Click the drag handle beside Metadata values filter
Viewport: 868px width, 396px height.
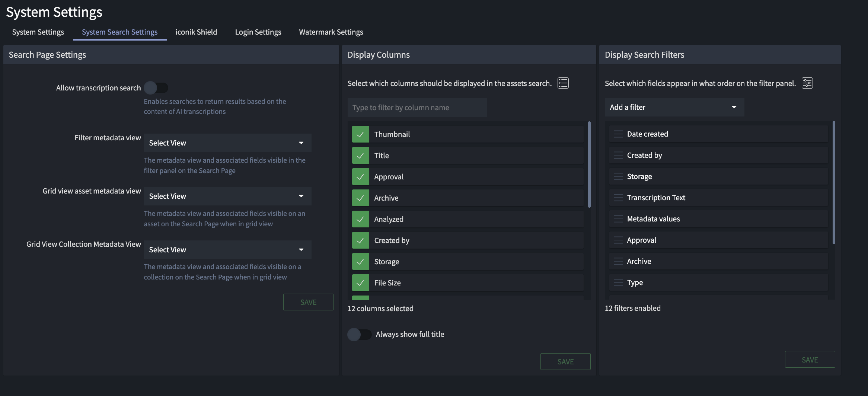(x=618, y=219)
